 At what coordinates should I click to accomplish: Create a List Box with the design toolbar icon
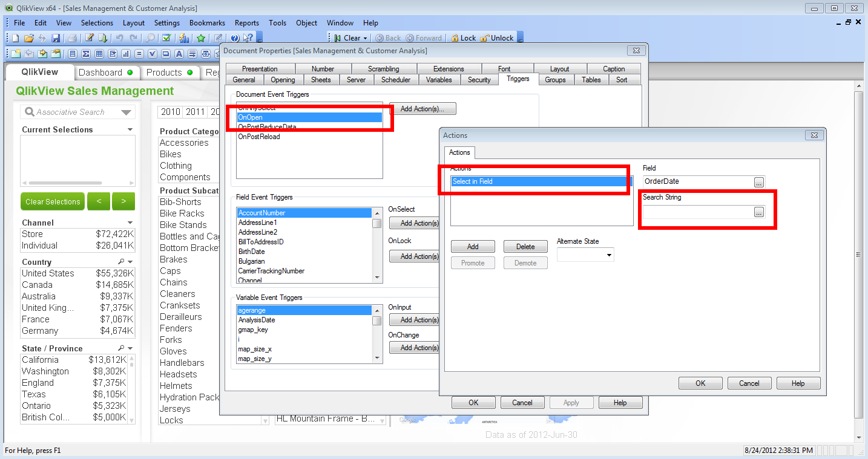coord(73,54)
